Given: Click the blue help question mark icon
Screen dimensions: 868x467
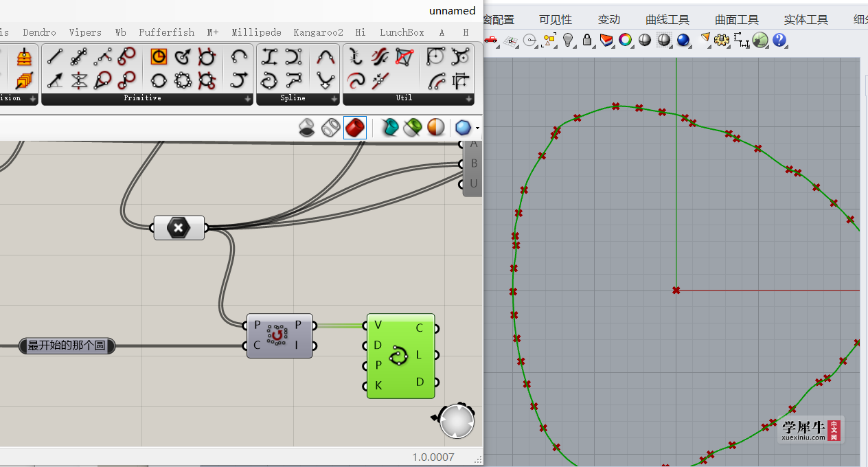Looking at the screenshot, I should (x=779, y=41).
